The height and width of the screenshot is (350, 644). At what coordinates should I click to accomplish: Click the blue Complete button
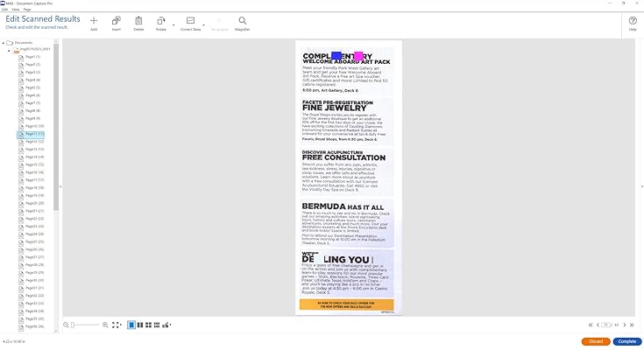click(627, 341)
